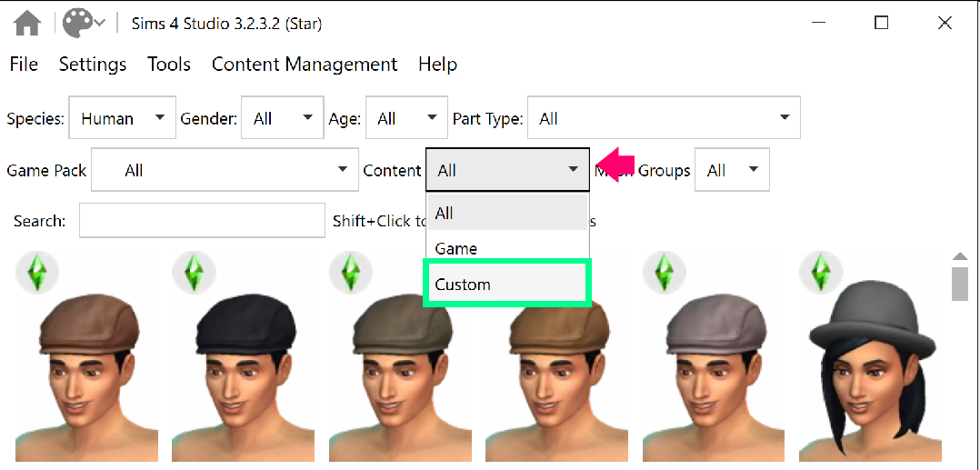Close the Sims 4 Studio window

pyautogui.click(x=945, y=23)
